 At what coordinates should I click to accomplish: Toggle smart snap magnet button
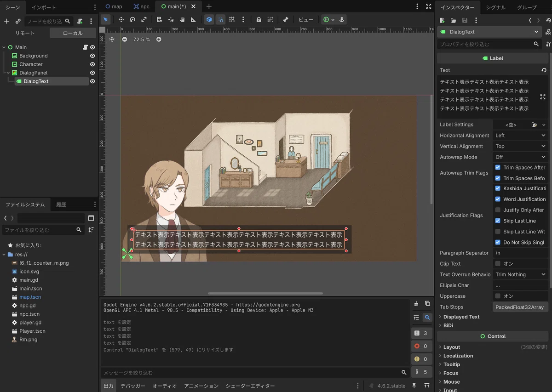point(220,19)
